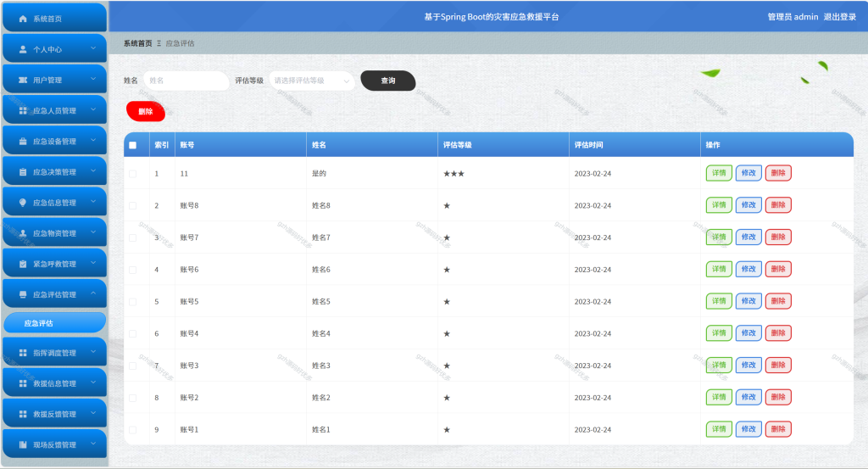Open 详情 for 账号3

click(719, 366)
